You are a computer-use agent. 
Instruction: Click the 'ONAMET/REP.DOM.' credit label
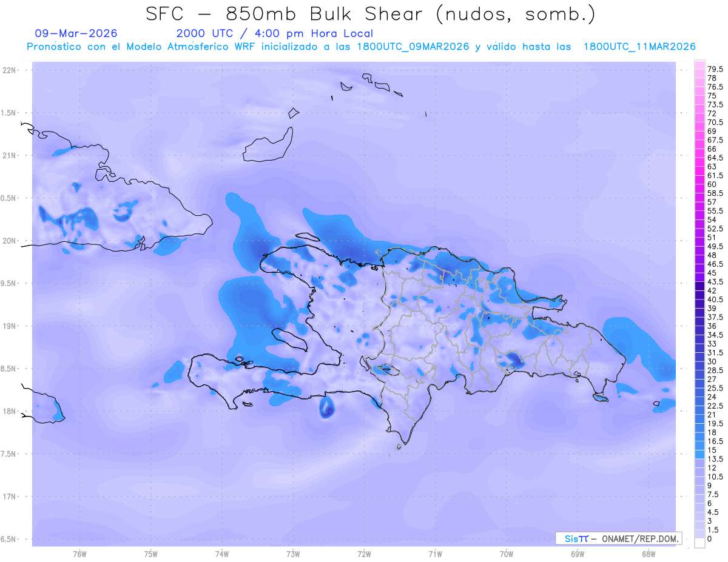639,538
